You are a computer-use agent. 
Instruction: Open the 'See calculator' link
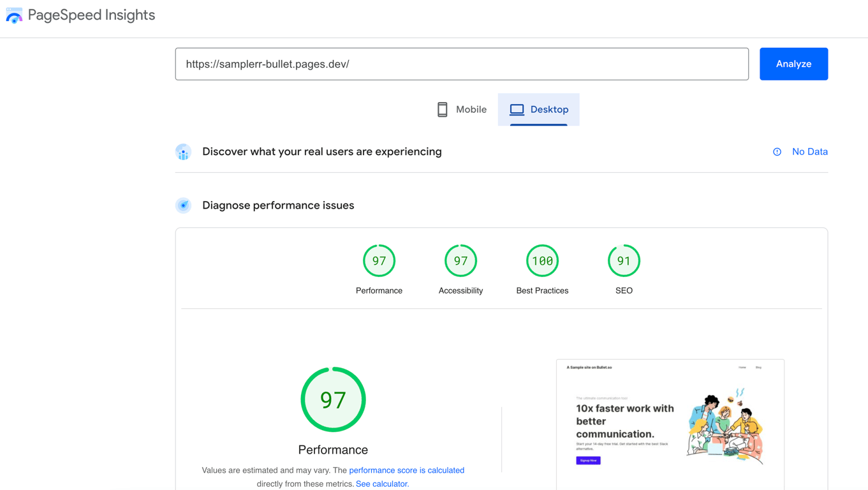[382, 484]
